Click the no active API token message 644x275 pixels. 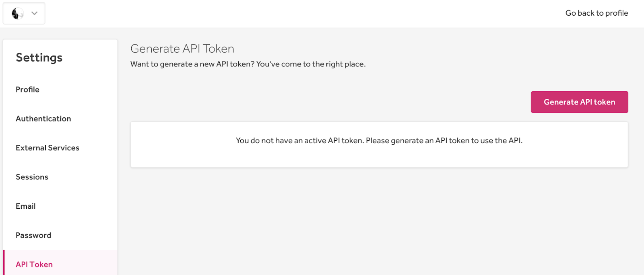[379, 141]
